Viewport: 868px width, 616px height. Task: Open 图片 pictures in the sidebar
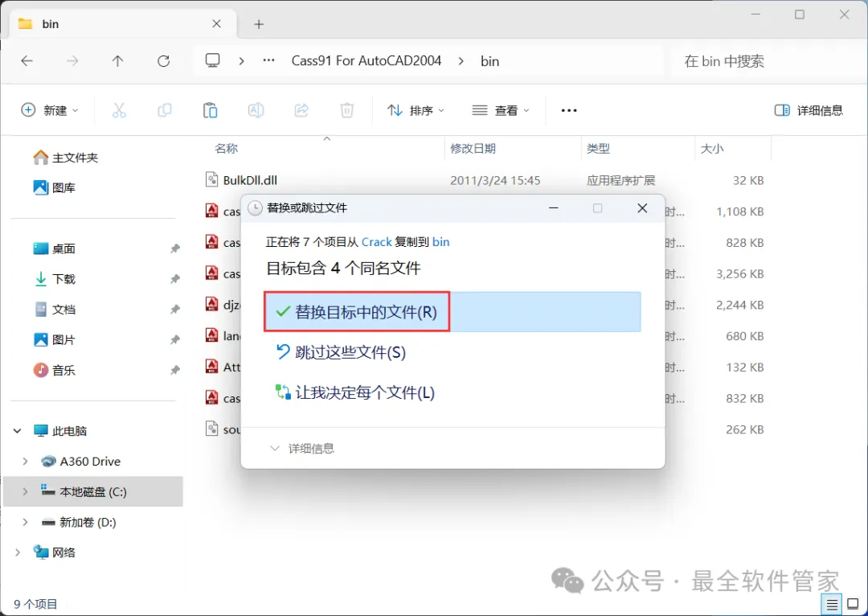[x=55, y=339]
